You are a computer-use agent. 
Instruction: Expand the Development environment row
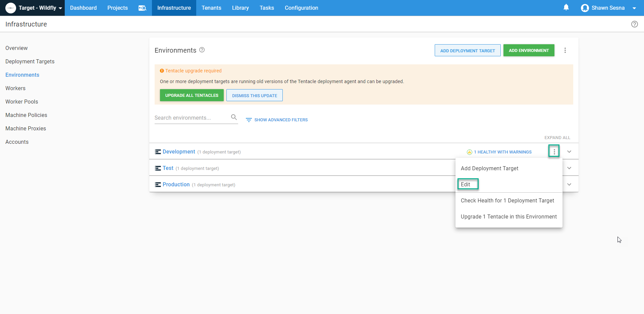(x=569, y=152)
